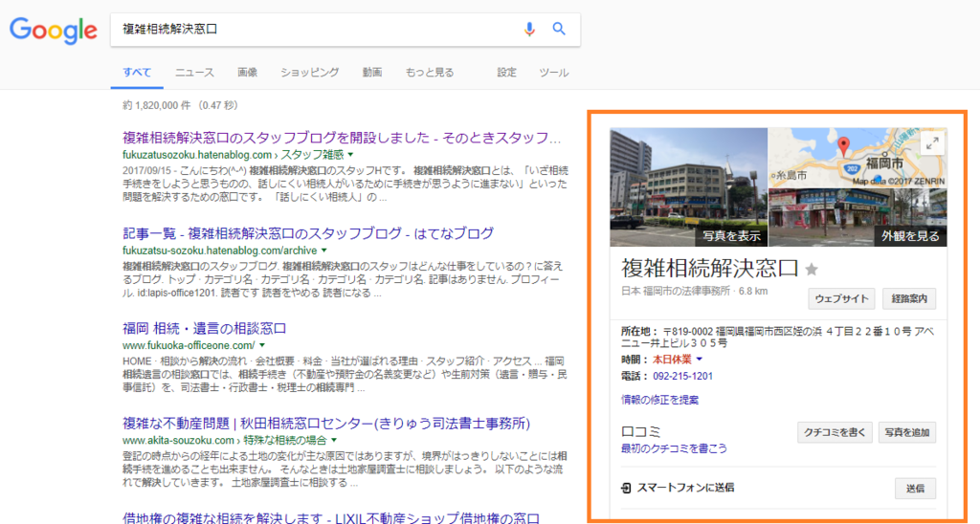Click the クチコミを書く button

(x=835, y=432)
